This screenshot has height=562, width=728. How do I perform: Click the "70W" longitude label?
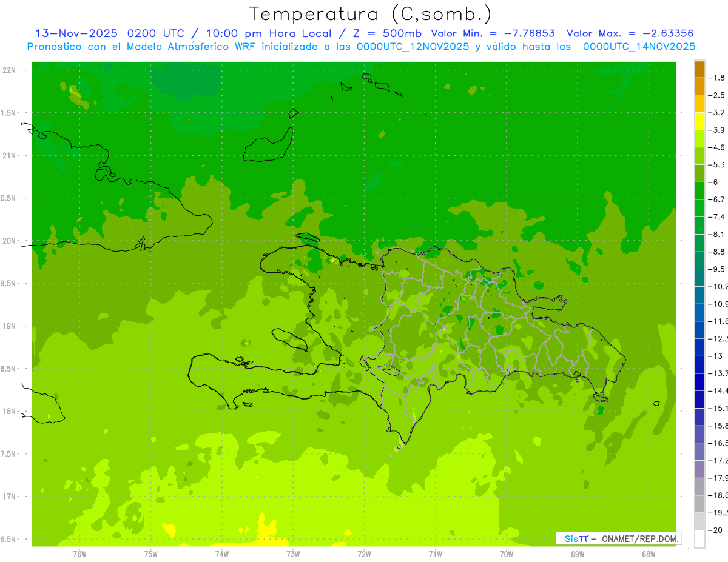pos(507,554)
